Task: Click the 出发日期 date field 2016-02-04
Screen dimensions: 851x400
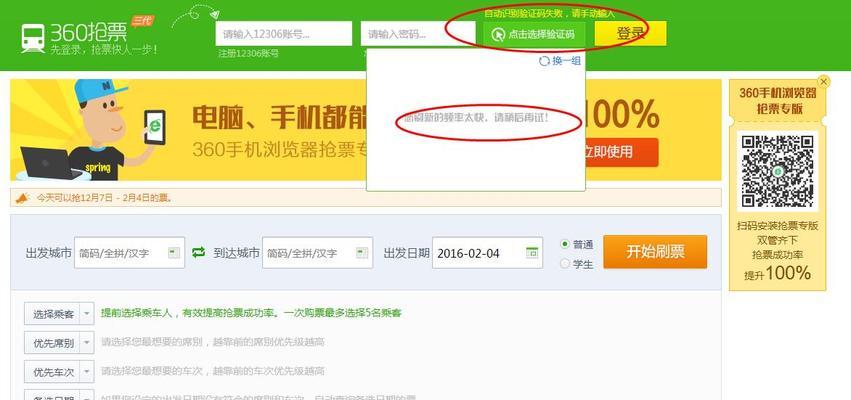Action: [487, 253]
